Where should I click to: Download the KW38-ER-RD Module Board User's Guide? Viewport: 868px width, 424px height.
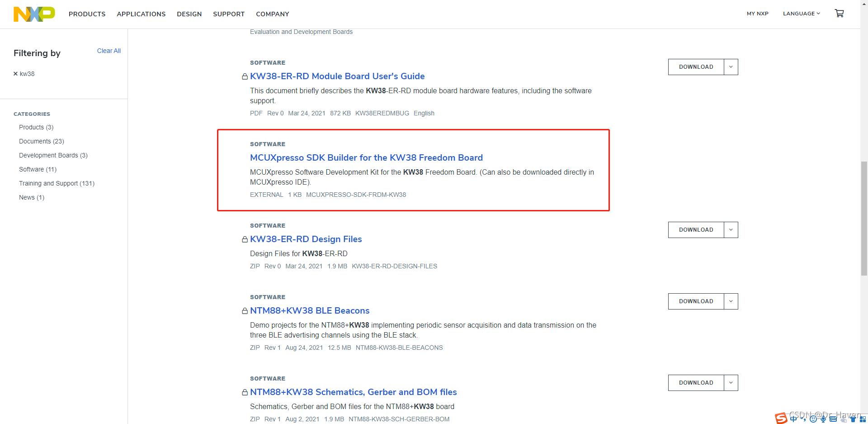pyautogui.click(x=696, y=67)
